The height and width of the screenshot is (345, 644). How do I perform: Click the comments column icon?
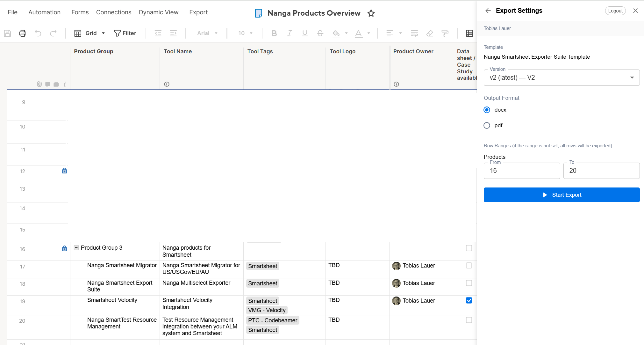click(48, 84)
